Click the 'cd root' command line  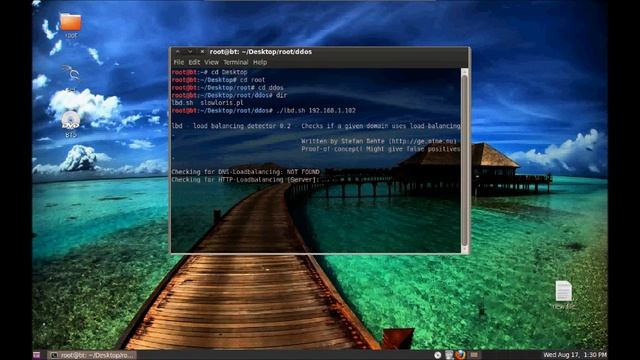(218, 80)
